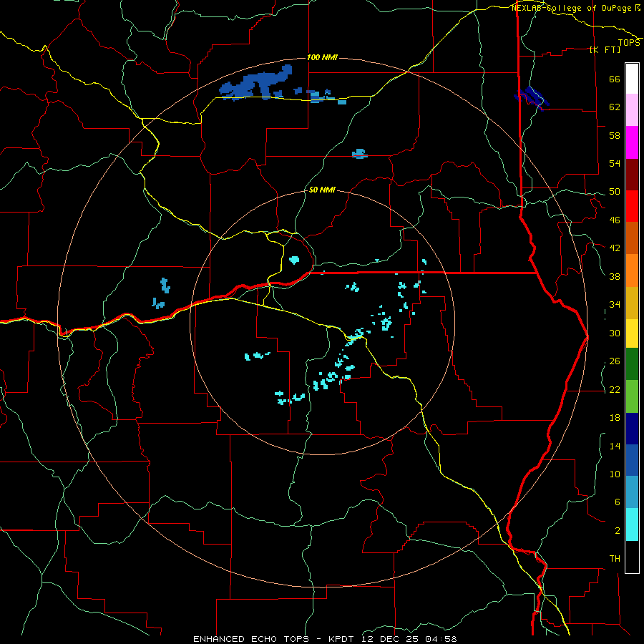Click the cyan echo inside the yellow road loop
This screenshot has height=644, width=644.
point(294,260)
